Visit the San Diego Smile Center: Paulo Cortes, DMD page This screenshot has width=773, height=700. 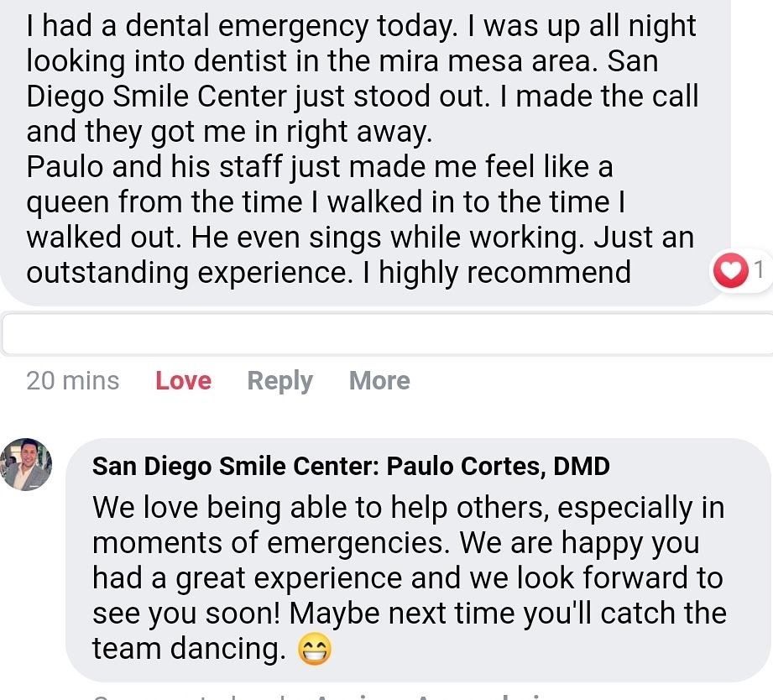[351, 466]
